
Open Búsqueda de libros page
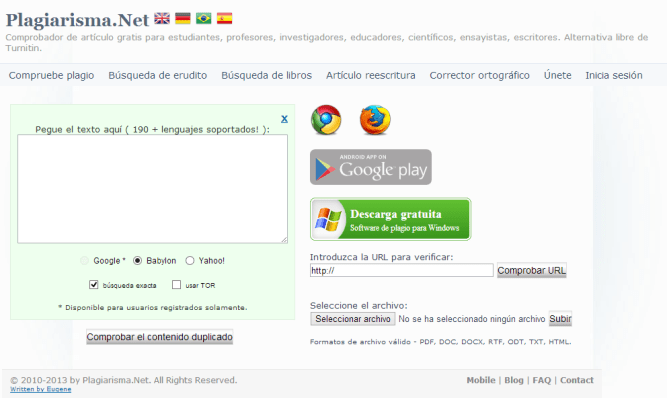[x=266, y=75]
